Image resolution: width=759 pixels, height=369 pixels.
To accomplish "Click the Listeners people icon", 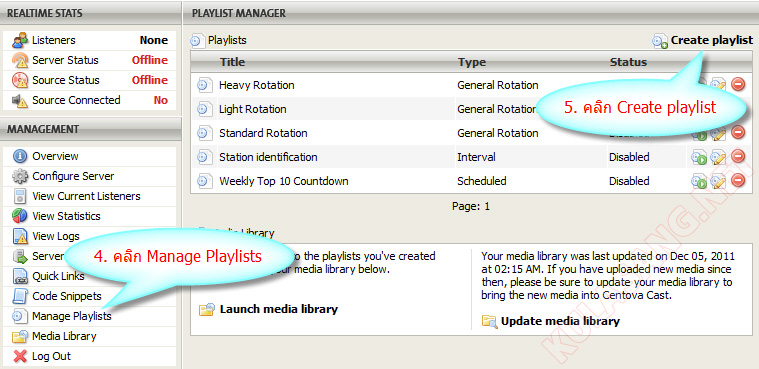I will point(20,40).
